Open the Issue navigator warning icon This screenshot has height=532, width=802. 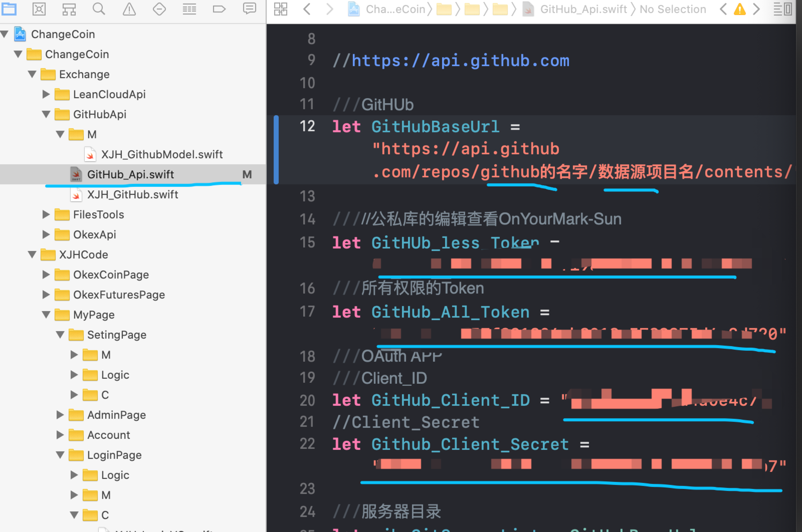tap(129, 9)
